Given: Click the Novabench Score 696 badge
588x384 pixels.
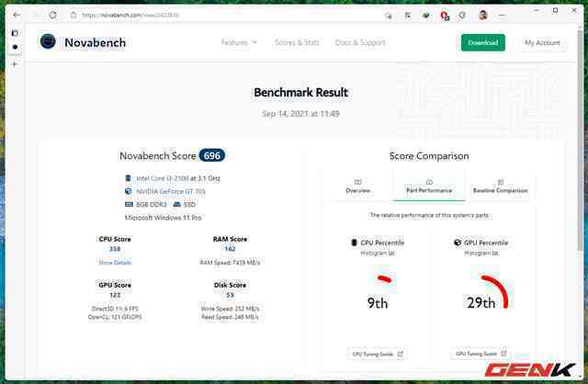Looking at the screenshot, I should (x=212, y=155).
